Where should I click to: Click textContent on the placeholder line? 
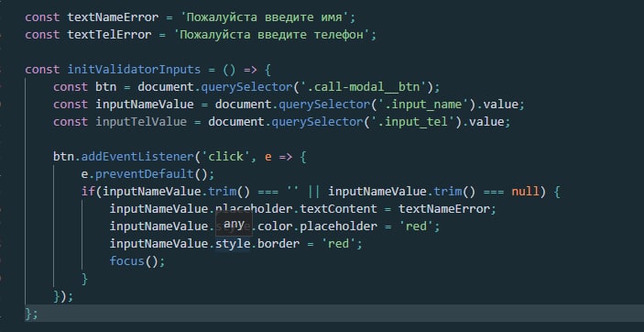coord(338,208)
